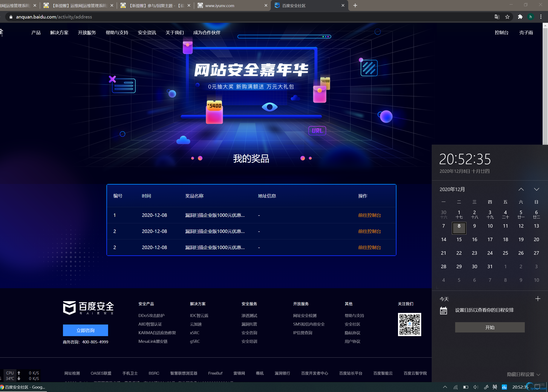Image resolution: width=548 pixels, height=392 pixels.
Task: Open the 云加速 footer link
Action: (196, 324)
